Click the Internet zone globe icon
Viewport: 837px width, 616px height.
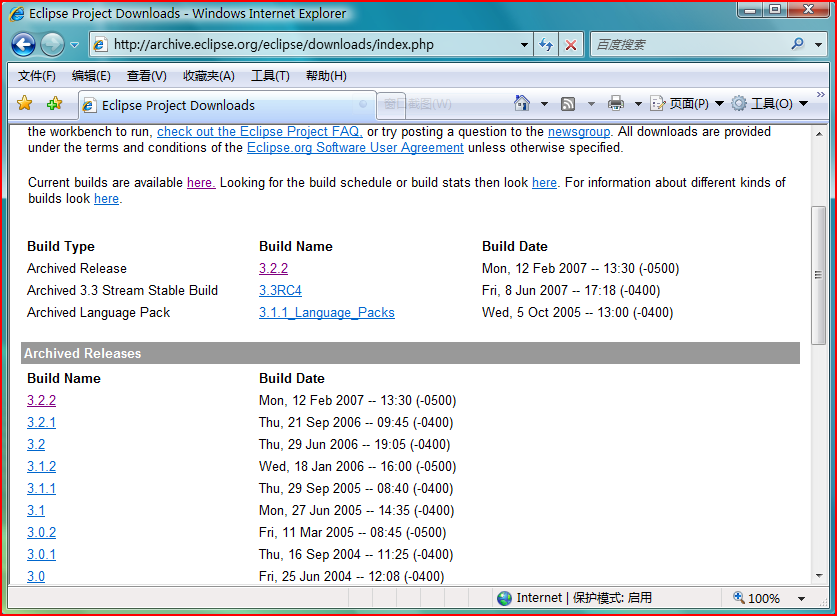(x=504, y=598)
